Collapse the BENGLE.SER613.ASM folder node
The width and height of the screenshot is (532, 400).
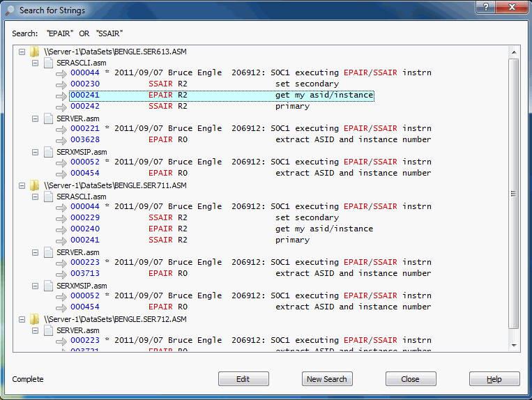[22, 52]
